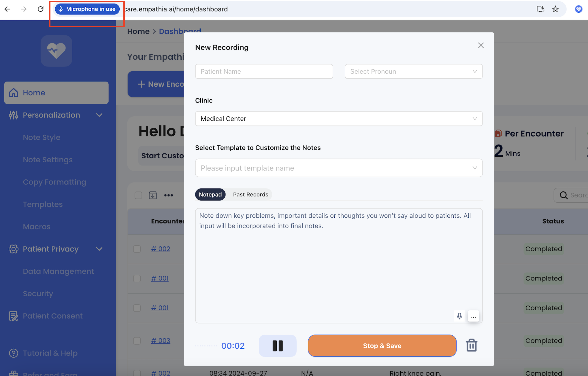Switch to the Past Records tab
588x376 pixels.
coord(250,195)
